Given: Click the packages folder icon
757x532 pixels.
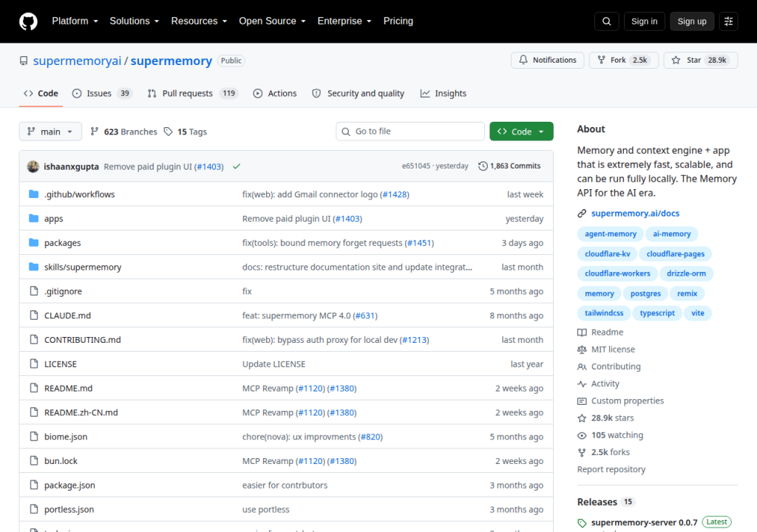Looking at the screenshot, I should [x=33, y=242].
